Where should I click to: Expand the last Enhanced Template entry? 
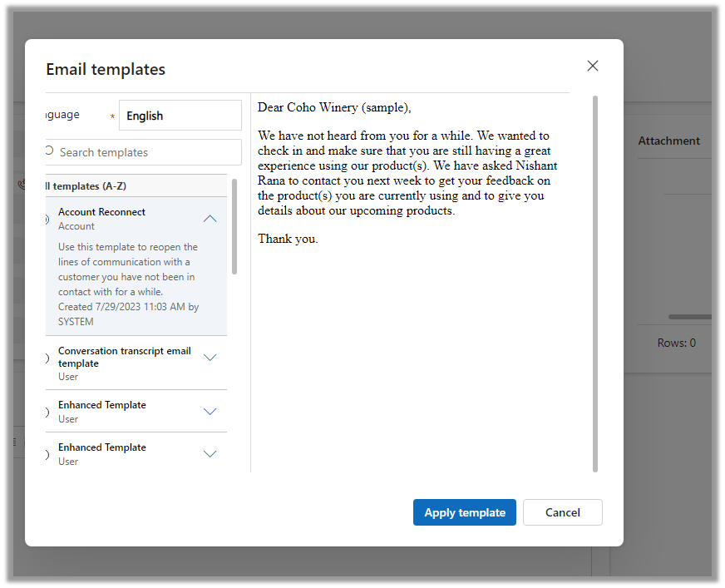tap(210, 454)
